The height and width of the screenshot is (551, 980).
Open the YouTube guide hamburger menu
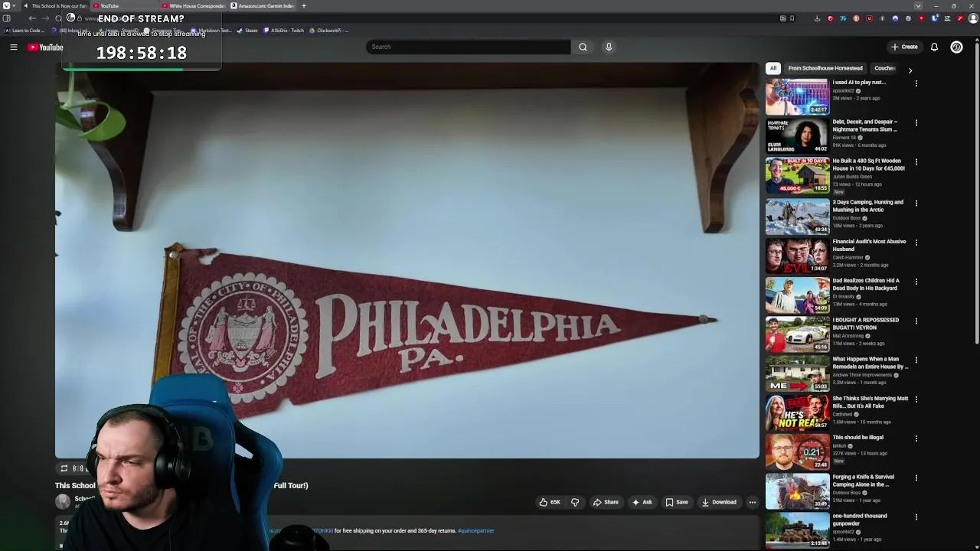coord(13,47)
